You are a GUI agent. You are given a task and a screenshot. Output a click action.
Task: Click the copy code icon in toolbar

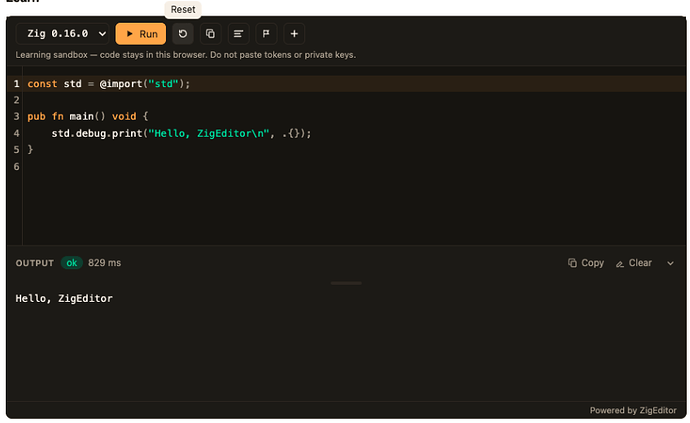click(x=210, y=34)
